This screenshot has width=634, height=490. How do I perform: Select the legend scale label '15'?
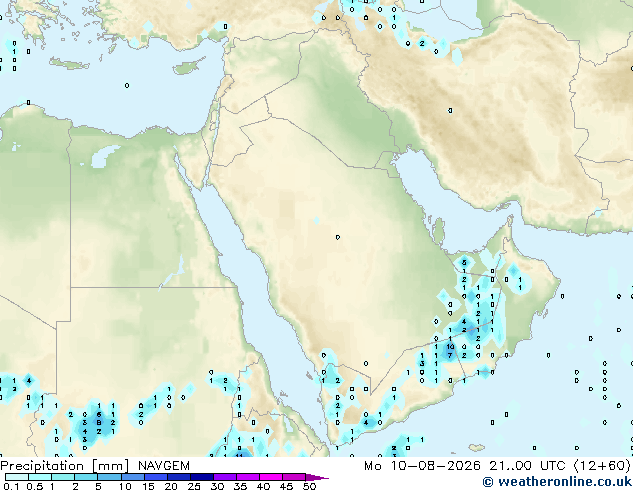[x=148, y=486]
